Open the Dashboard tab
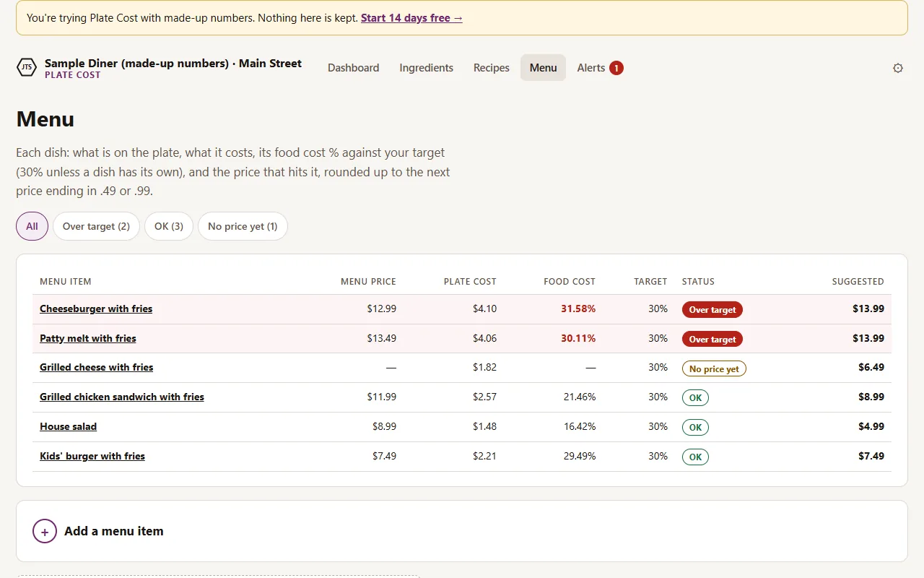The width and height of the screenshot is (924, 578). click(x=353, y=68)
